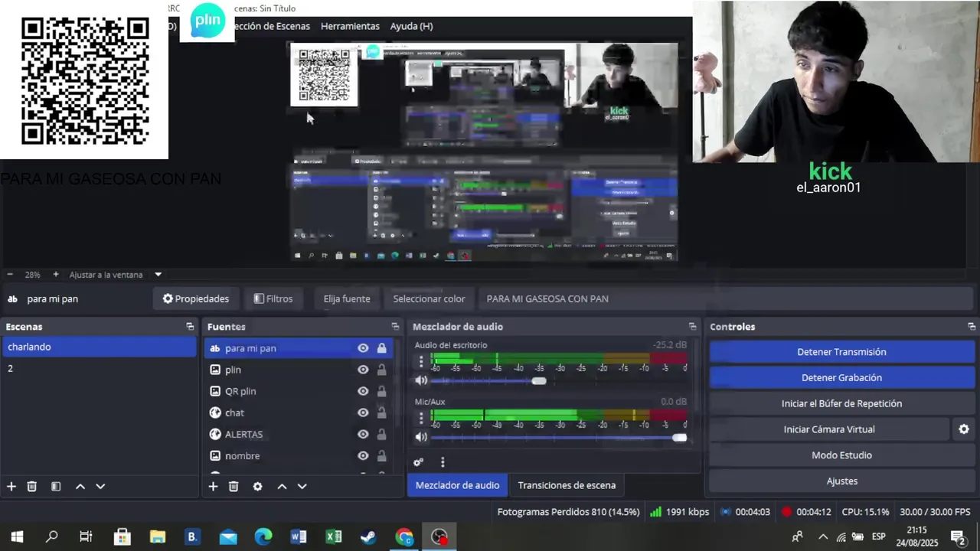980x551 pixels.
Task: Lock the plin source
Action: tap(381, 370)
